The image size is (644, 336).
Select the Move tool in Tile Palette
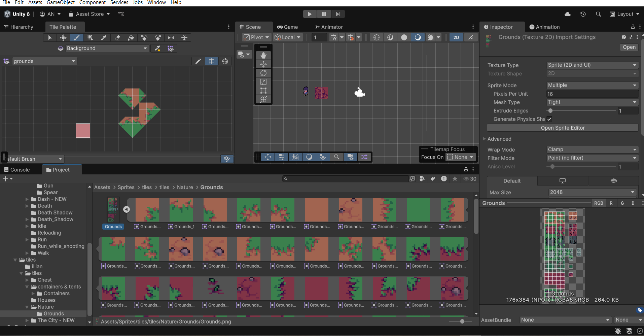click(63, 37)
